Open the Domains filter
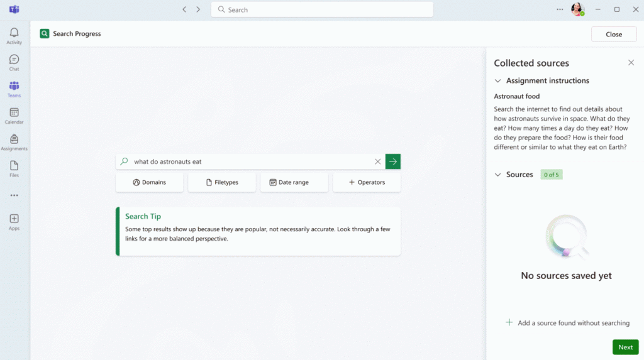 [150, 182]
